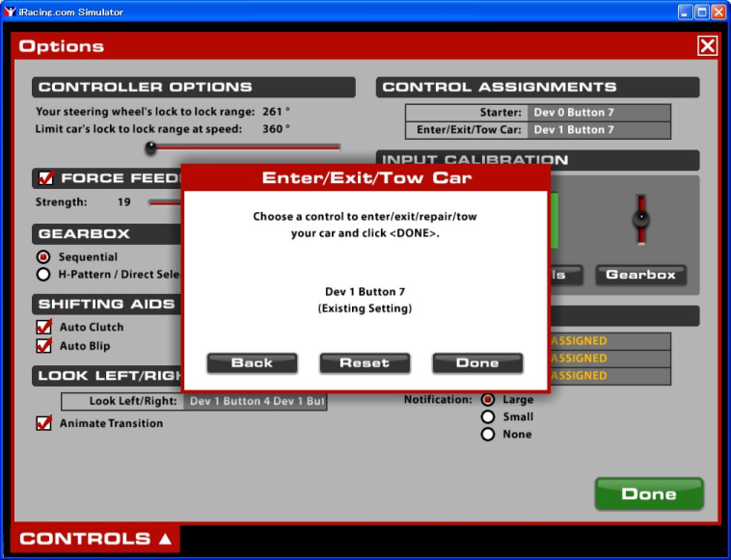Select H-Pattern / Direct Select gearbox
Viewport: 731px width, 560px height.
43,275
